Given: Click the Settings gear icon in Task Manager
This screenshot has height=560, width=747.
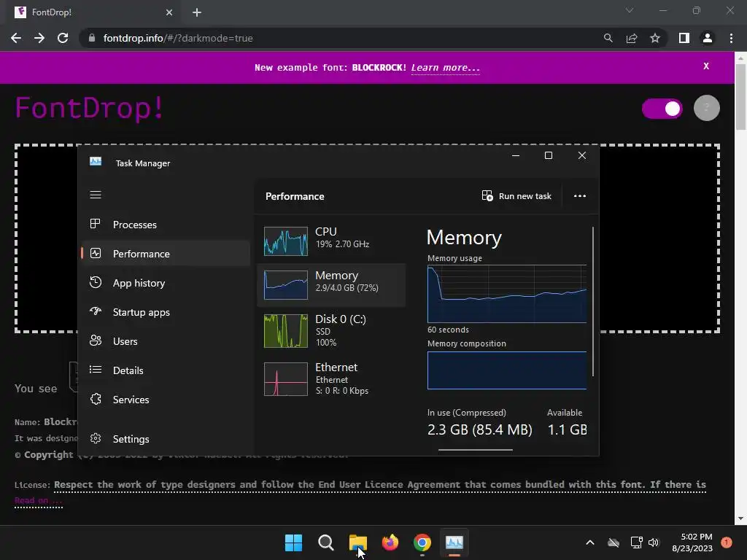Looking at the screenshot, I should point(96,438).
